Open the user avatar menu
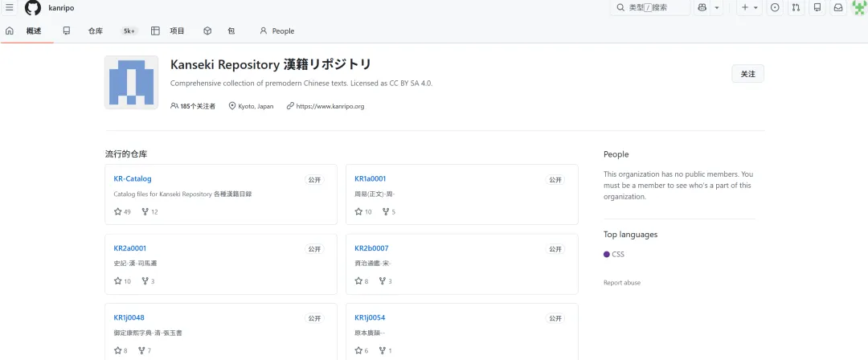The image size is (868, 360). [858, 8]
